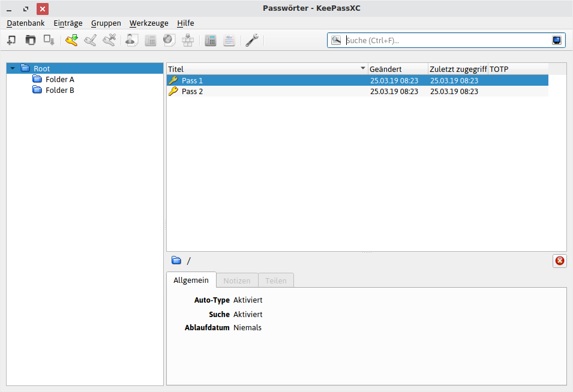Maximize the KeePassXC window
The height and width of the screenshot is (392, 573).
[26, 9]
